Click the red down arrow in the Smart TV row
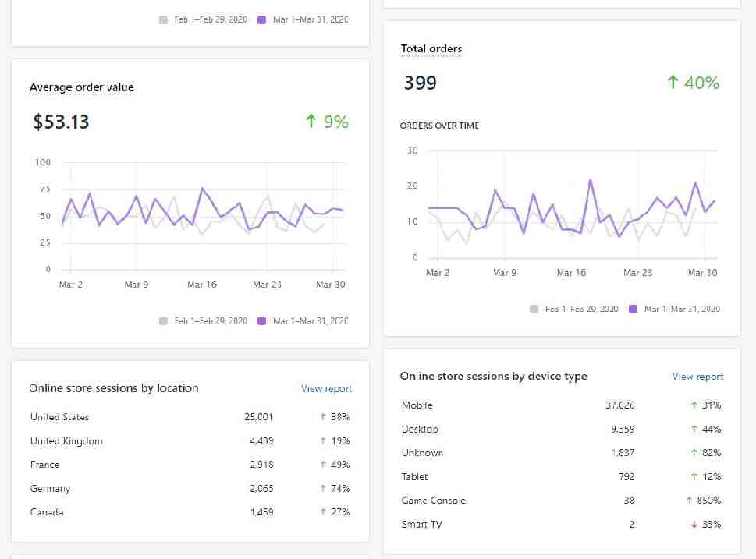The height and width of the screenshot is (559, 756). [x=694, y=524]
